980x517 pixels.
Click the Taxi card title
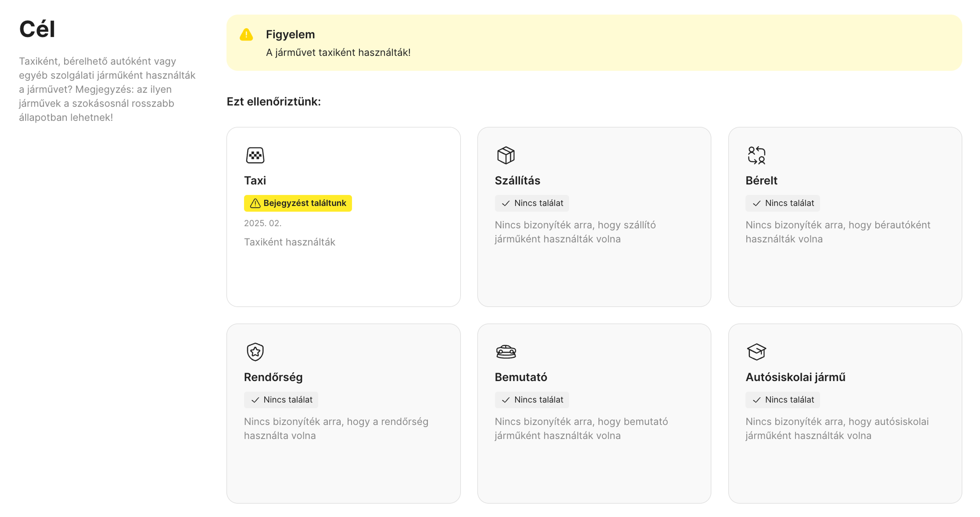(x=255, y=181)
